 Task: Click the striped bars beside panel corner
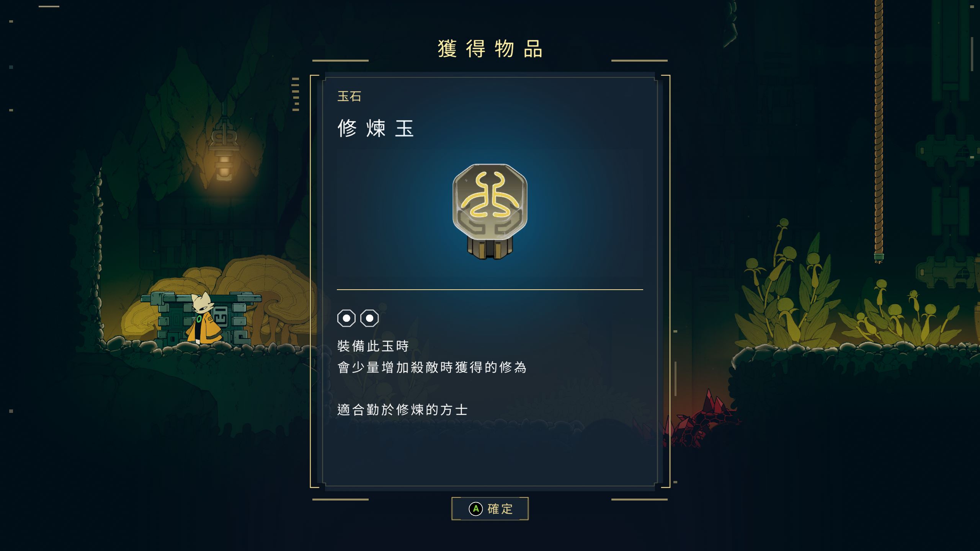296,94
